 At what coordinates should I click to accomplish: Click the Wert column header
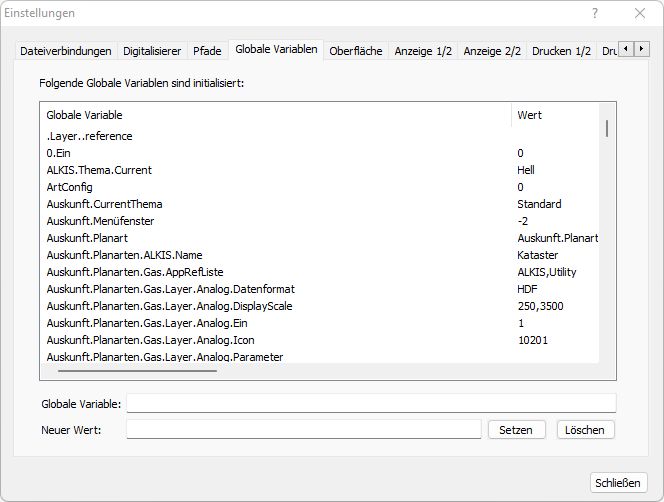click(555, 115)
